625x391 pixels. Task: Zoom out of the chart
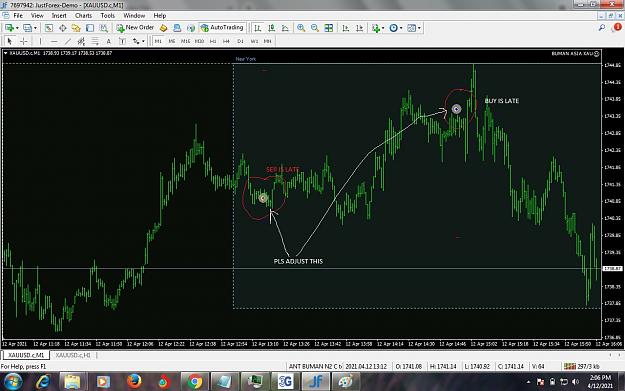[315, 28]
